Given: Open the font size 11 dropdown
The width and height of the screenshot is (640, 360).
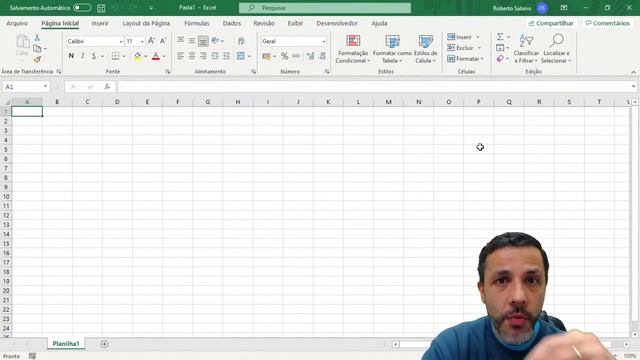Looking at the screenshot, I should (142, 41).
